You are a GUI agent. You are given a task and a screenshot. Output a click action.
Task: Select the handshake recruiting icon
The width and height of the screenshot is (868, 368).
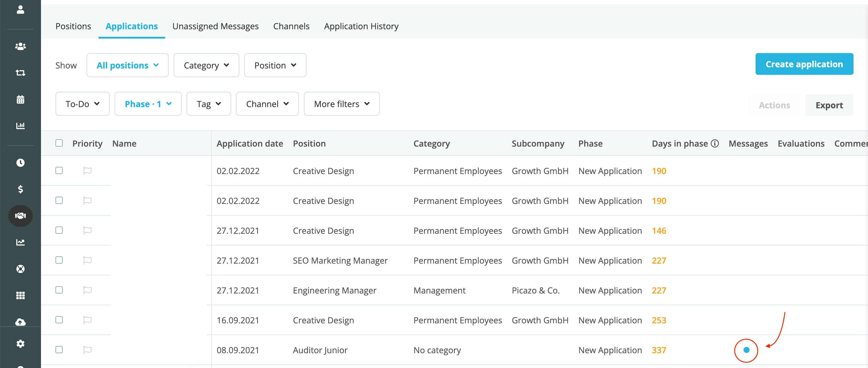point(20,216)
